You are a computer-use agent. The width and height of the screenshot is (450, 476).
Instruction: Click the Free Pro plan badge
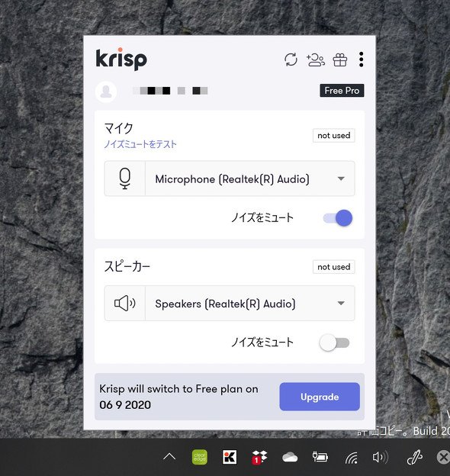342,91
